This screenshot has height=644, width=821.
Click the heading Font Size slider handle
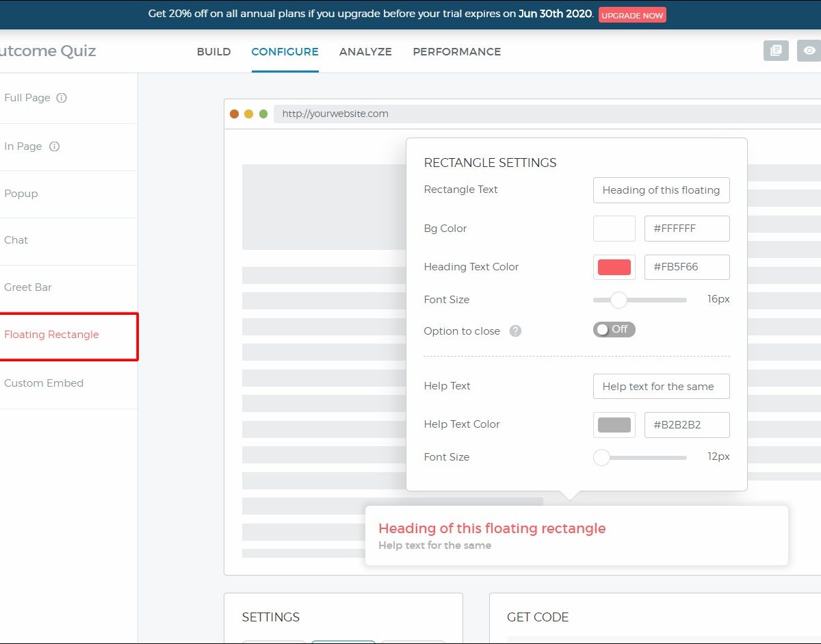pos(618,300)
